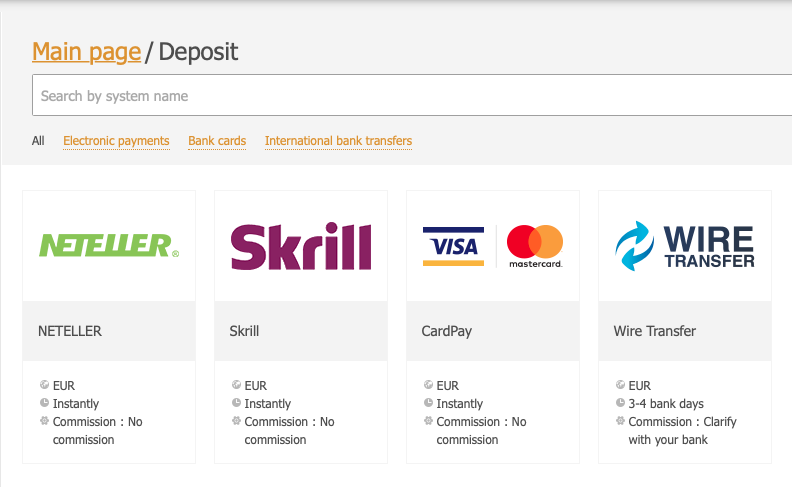Click clock icon in Wire Transfer card
Viewport: 792px width, 487px height.
coord(620,403)
